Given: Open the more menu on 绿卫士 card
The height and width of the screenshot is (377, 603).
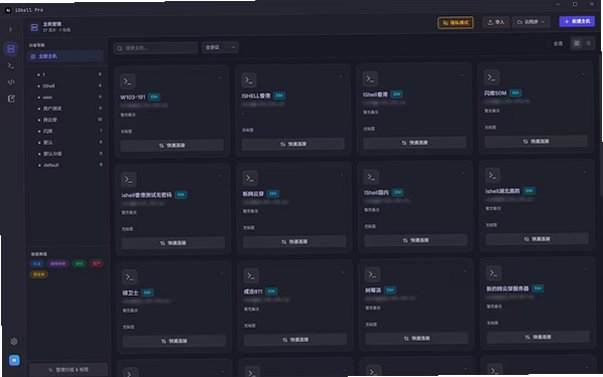Looking at the screenshot, I should [222, 274].
